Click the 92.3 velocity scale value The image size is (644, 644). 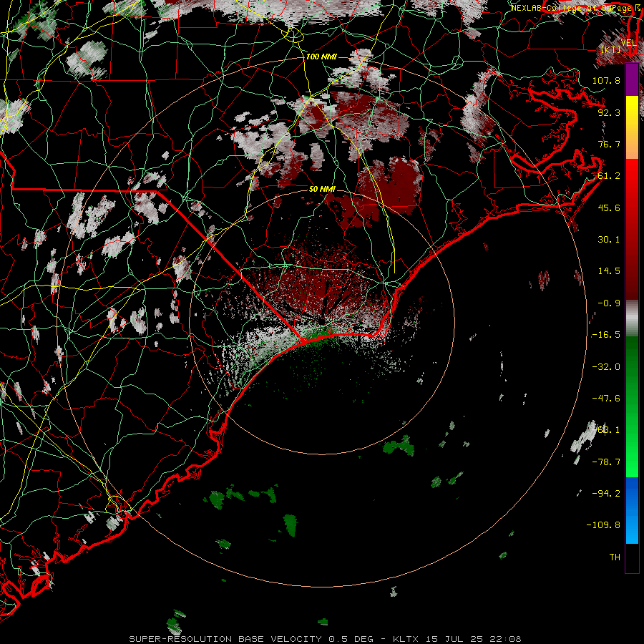pos(609,112)
